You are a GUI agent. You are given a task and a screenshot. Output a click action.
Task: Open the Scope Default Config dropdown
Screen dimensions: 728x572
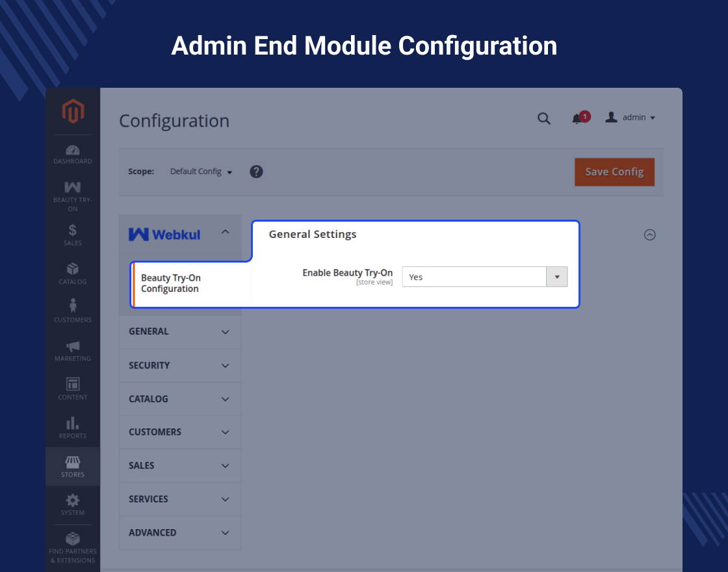201,172
